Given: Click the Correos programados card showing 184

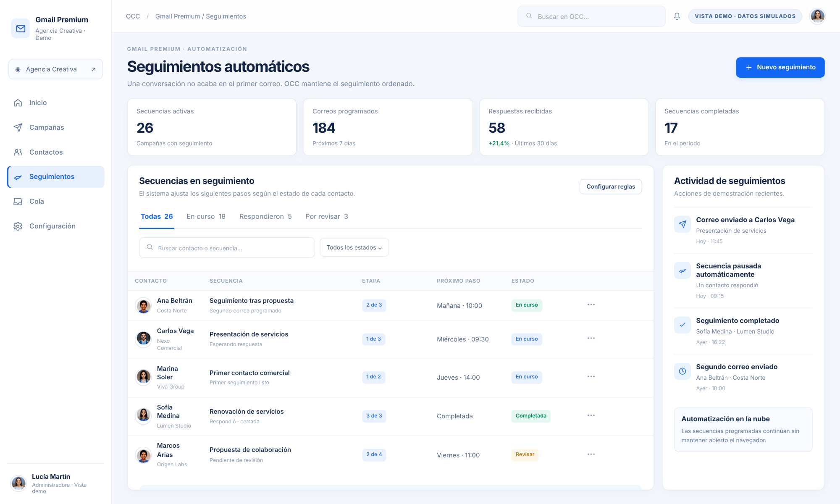Looking at the screenshot, I should [388, 127].
